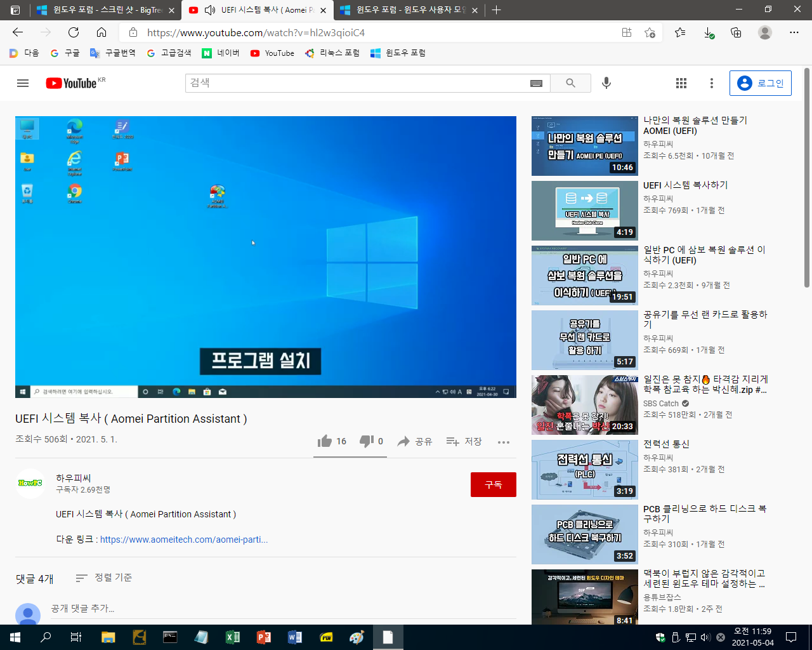Viewport: 812px width, 650px height.
Task: Open PowerPoint from the taskbar
Action: pyautogui.click(x=263, y=637)
